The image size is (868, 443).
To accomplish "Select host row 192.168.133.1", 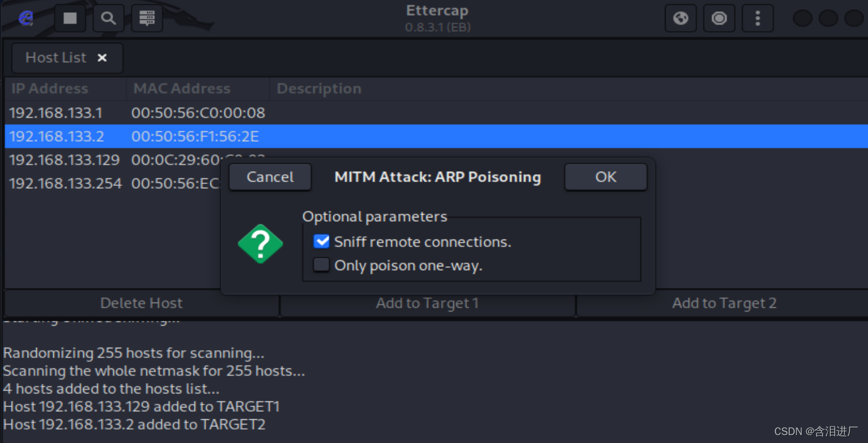I will [436, 112].
